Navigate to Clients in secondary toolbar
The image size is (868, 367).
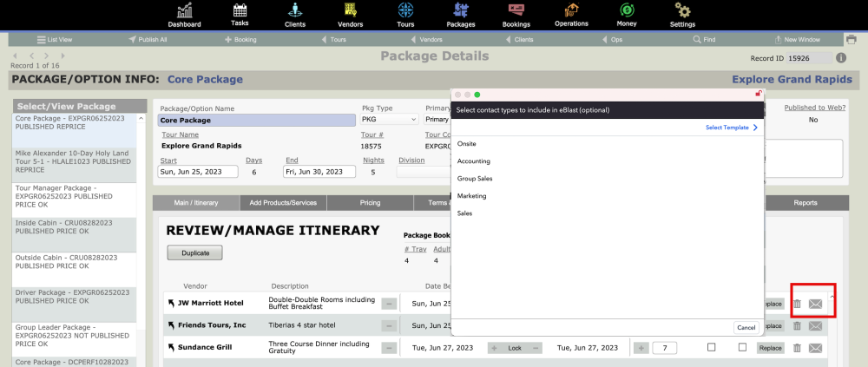coord(520,39)
